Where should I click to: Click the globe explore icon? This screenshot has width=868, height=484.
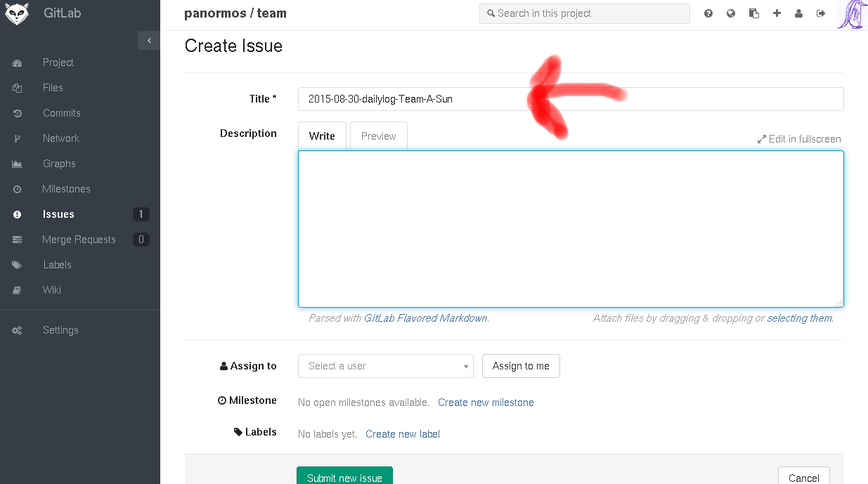click(731, 13)
